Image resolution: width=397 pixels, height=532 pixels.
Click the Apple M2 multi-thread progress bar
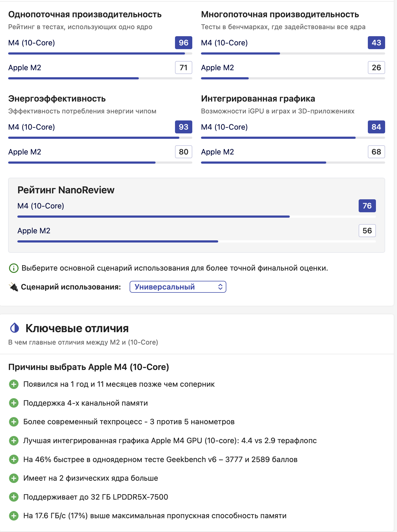tap(293, 78)
